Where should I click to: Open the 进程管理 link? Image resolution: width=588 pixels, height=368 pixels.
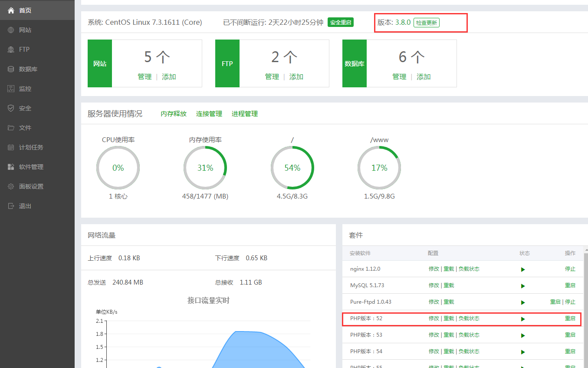point(245,114)
